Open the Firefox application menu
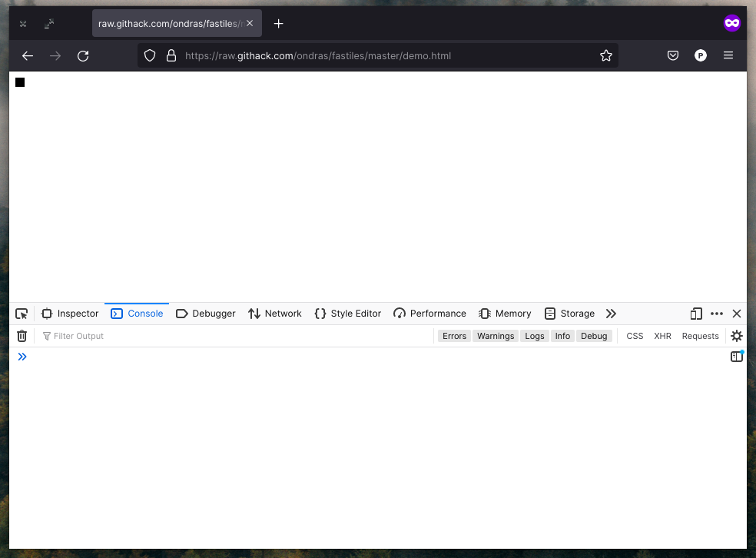This screenshot has width=756, height=558. click(728, 55)
